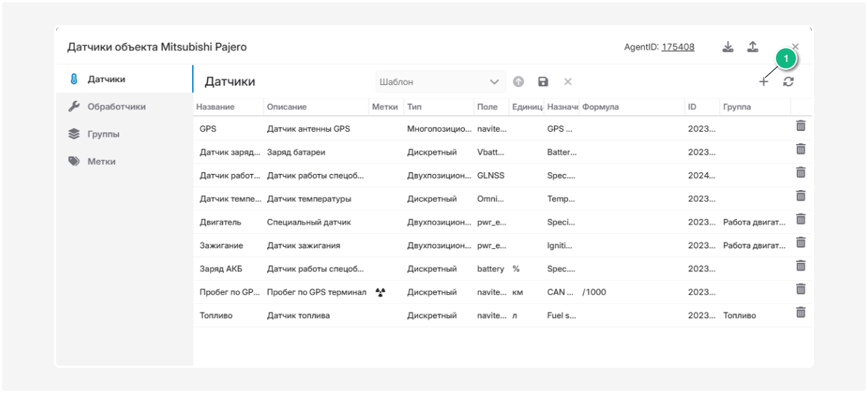Refresh the sensors list

[x=788, y=82]
